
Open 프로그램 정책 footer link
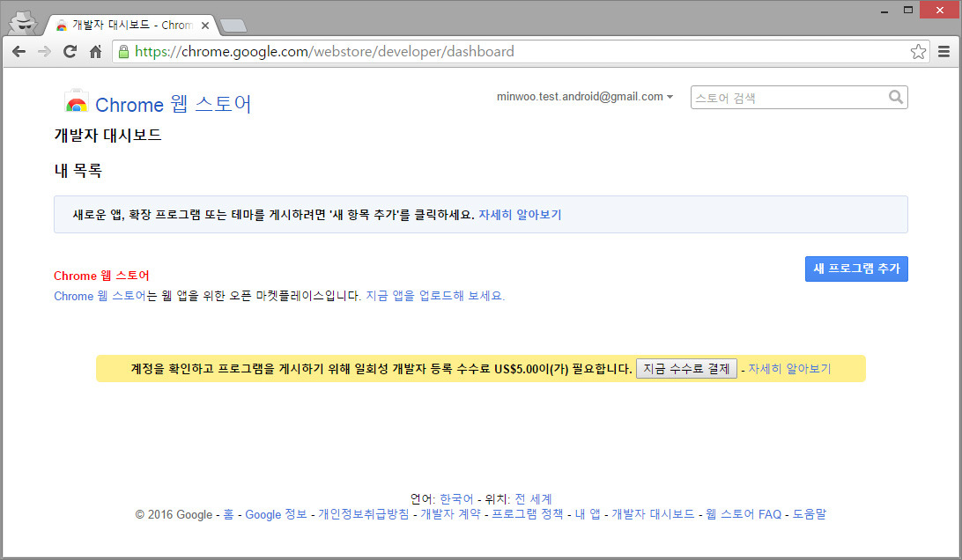pyautogui.click(x=528, y=514)
